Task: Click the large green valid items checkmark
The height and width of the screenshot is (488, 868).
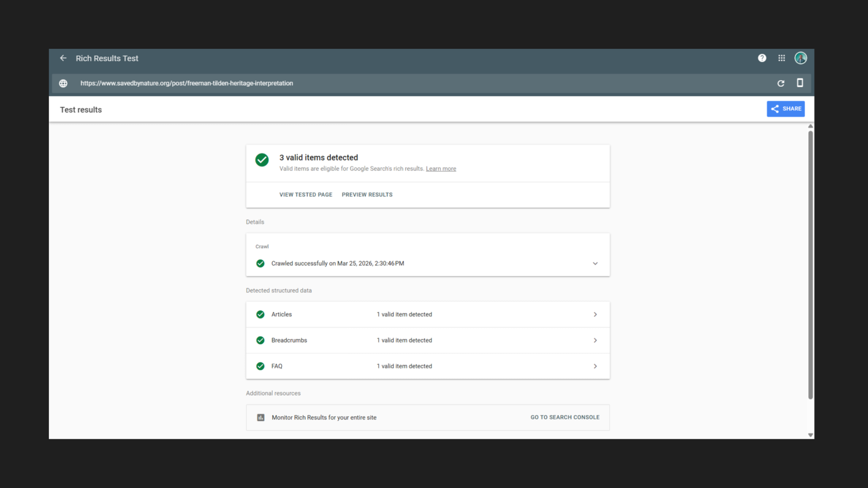Action: pyautogui.click(x=262, y=160)
